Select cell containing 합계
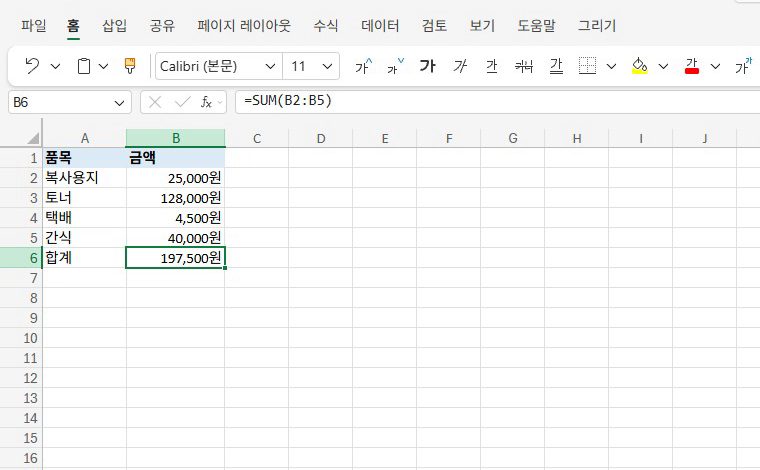 (x=84, y=258)
